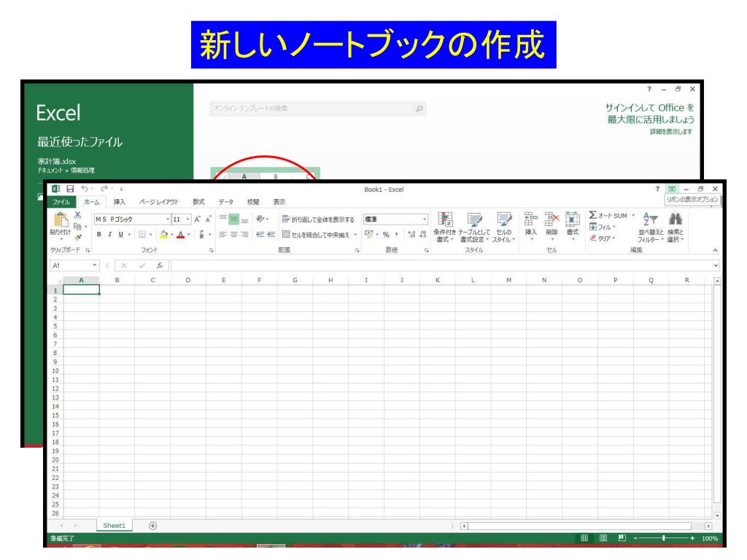Toggle middle vertical alignment
Image resolution: width=747 pixels, height=560 pixels.
pos(233,219)
